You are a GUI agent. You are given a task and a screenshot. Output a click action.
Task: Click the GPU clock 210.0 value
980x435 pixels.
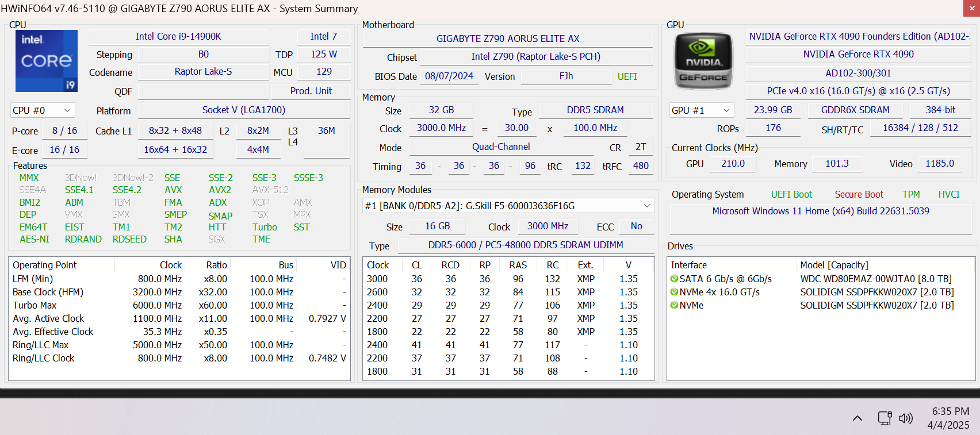coord(733,163)
